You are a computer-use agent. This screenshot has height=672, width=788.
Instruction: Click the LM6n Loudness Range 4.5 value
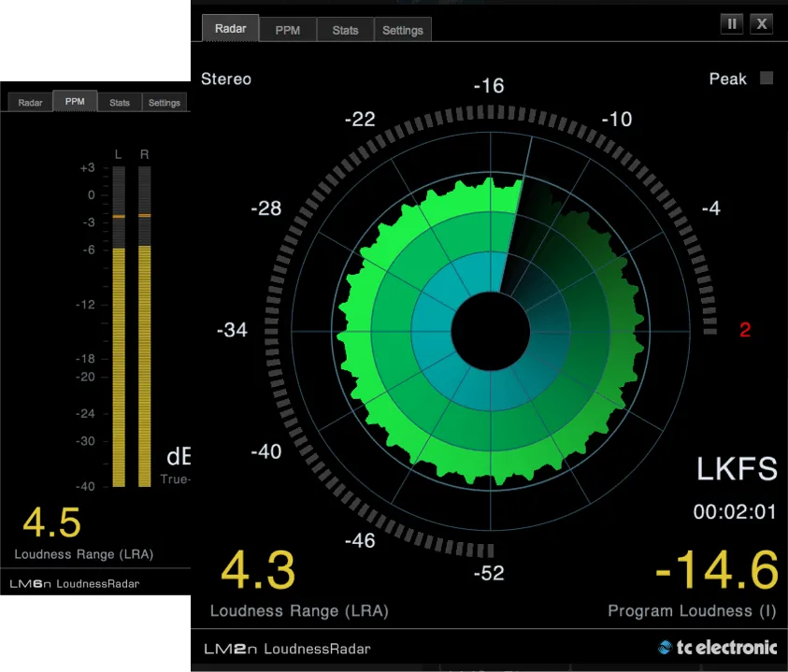point(51,523)
